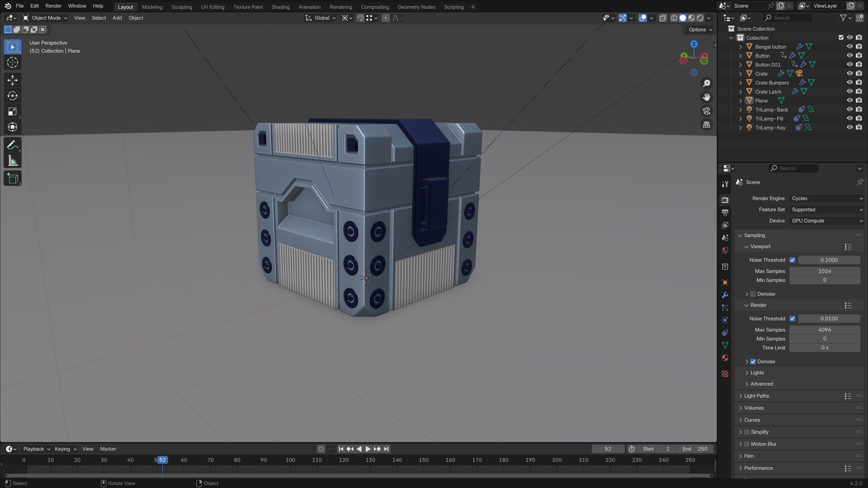Switch to the Shading workspace tab
Image resolution: width=868 pixels, height=488 pixels.
(x=280, y=7)
